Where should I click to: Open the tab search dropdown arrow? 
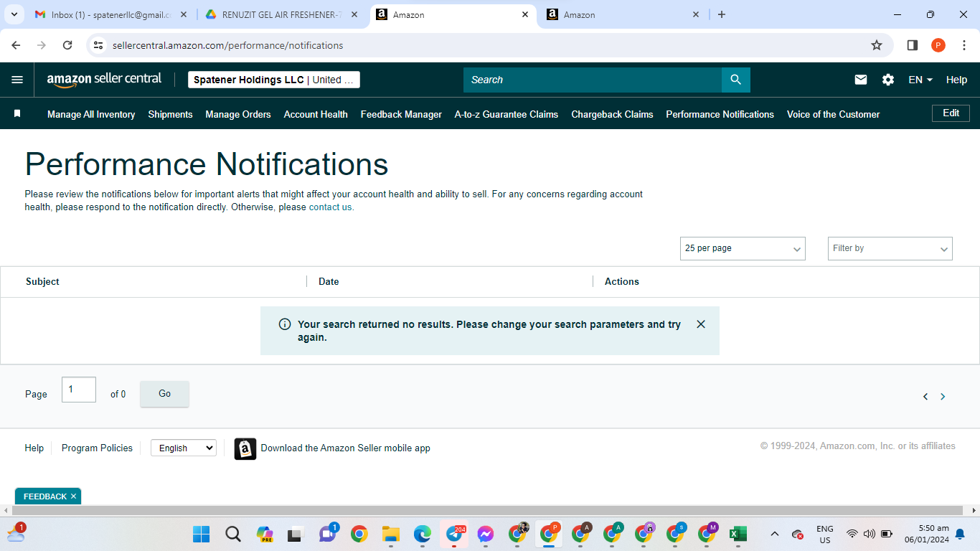click(14, 14)
